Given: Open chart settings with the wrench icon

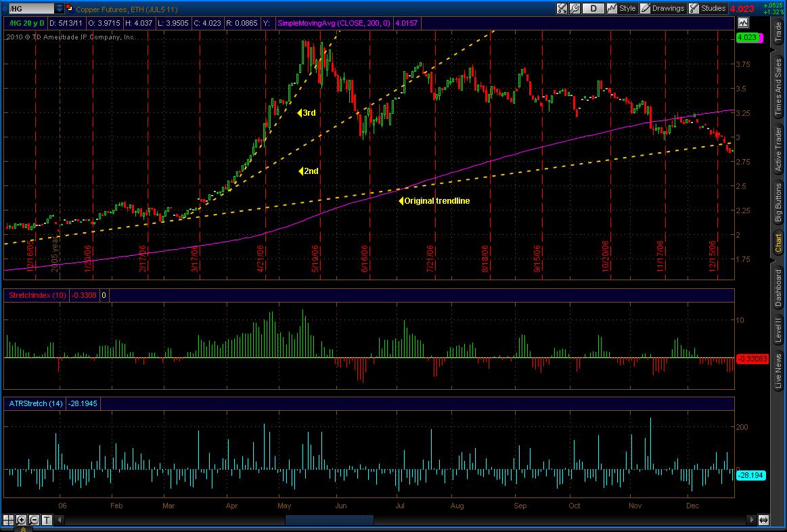Looking at the screenshot, I should click(575, 9).
